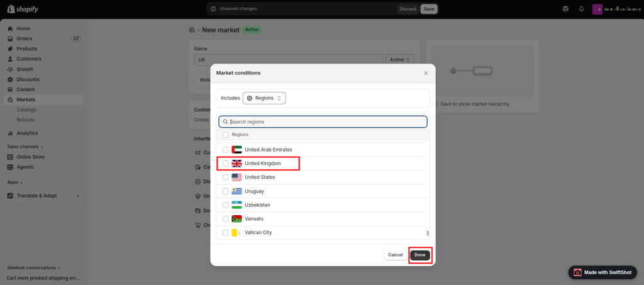This screenshot has height=285, width=644.
Task: Check the United States checkbox
Action: (x=226, y=177)
